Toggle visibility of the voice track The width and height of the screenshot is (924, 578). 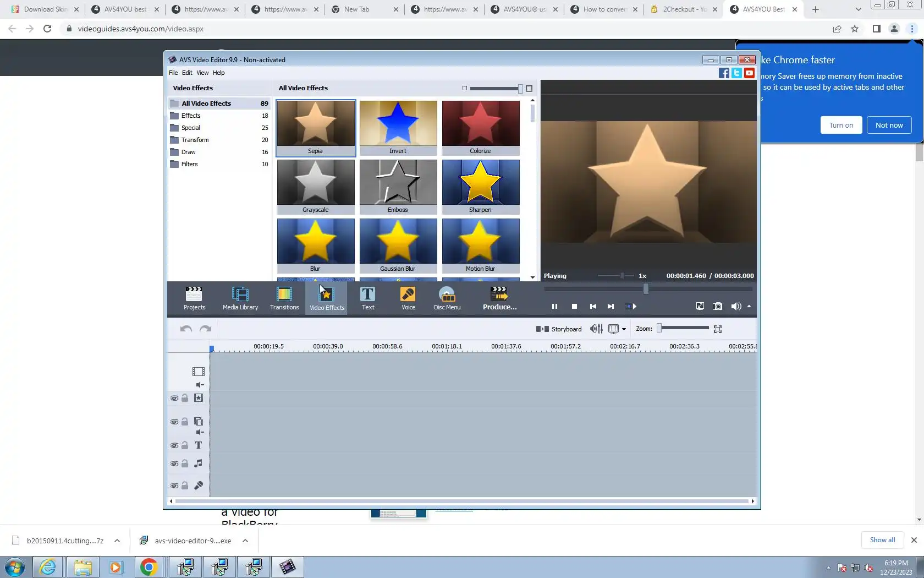pyautogui.click(x=174, y=486)
